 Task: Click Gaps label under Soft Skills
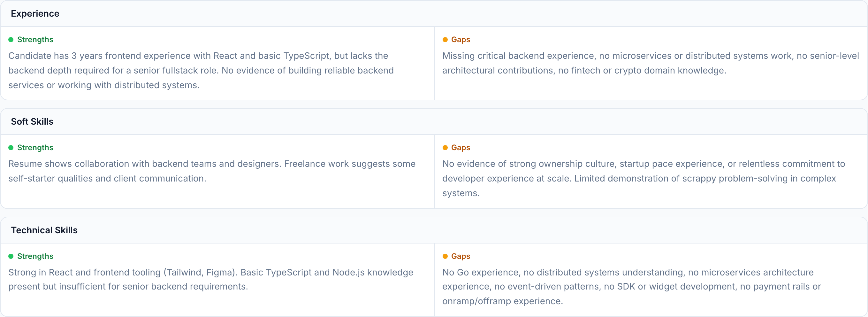point(460,148)
